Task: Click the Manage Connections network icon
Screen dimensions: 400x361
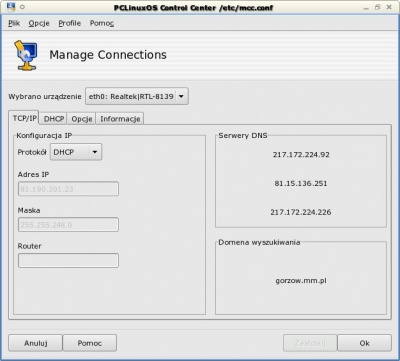Action: click(x=26, y=55)
